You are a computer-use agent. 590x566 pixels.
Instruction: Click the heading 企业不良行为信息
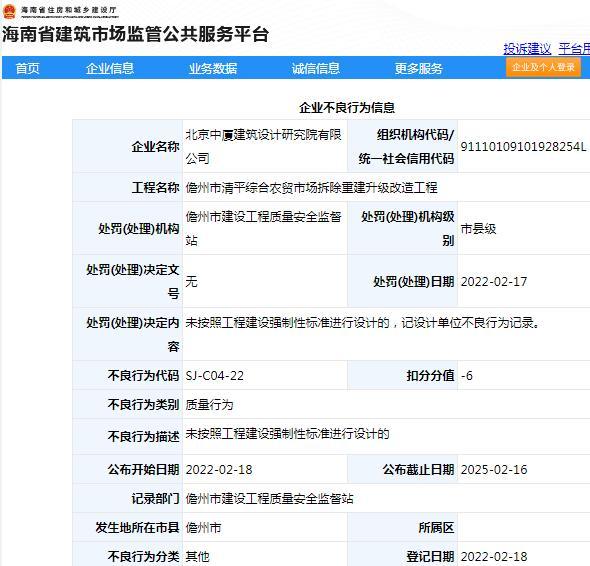[347, 108]
